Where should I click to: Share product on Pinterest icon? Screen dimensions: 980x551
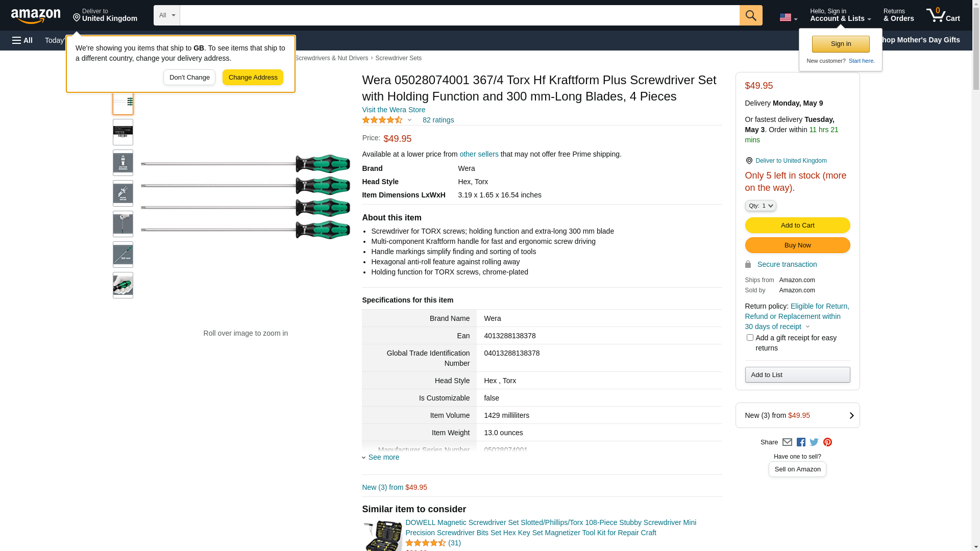827,442
